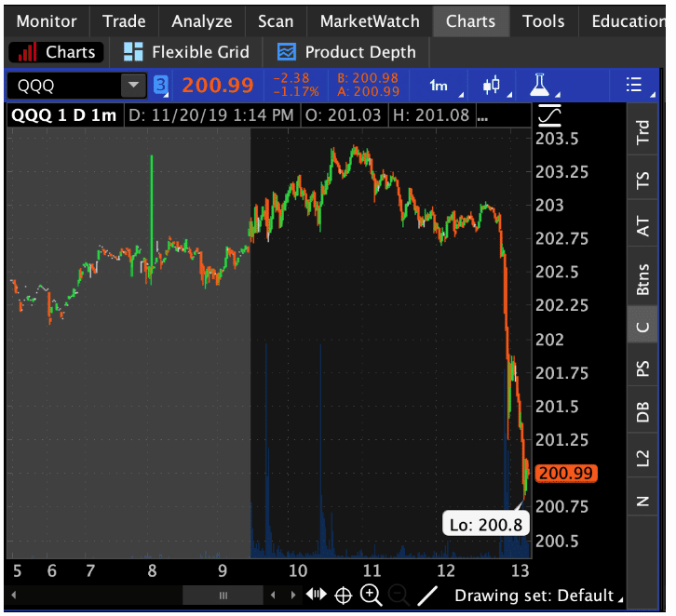
Task: Open the Drawing set: Default dropdown
Action: pos(538,596)
